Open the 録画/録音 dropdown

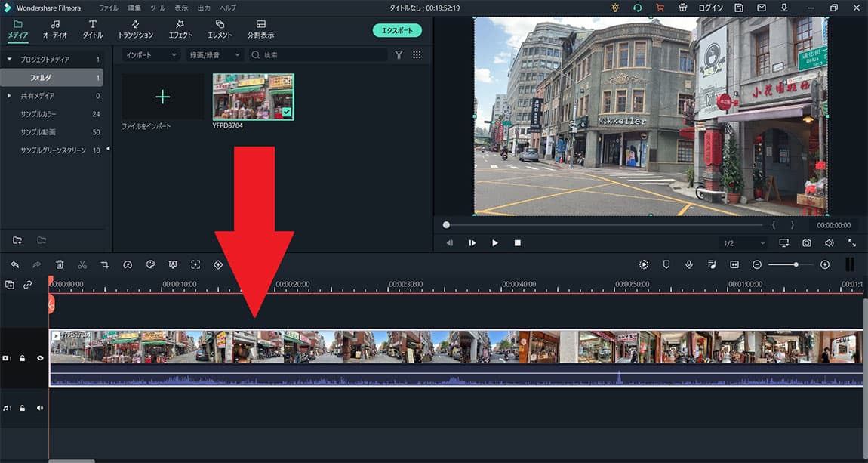[214, 55]
